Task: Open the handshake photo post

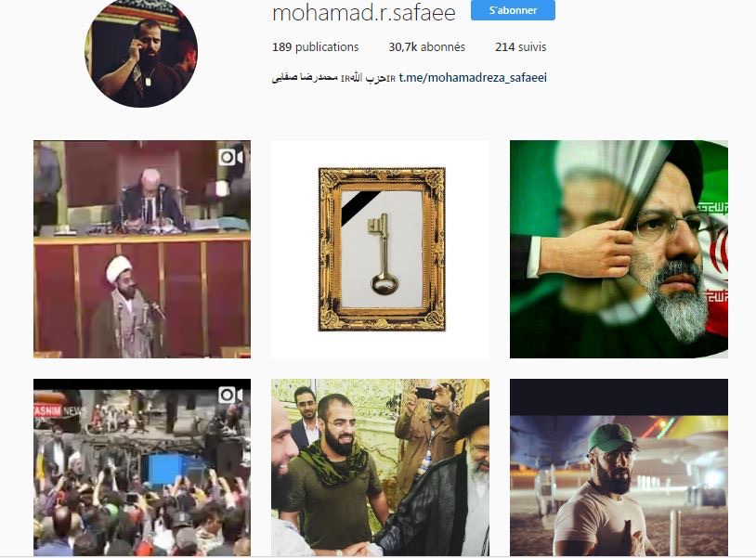Action: click(x=381, y=467)
